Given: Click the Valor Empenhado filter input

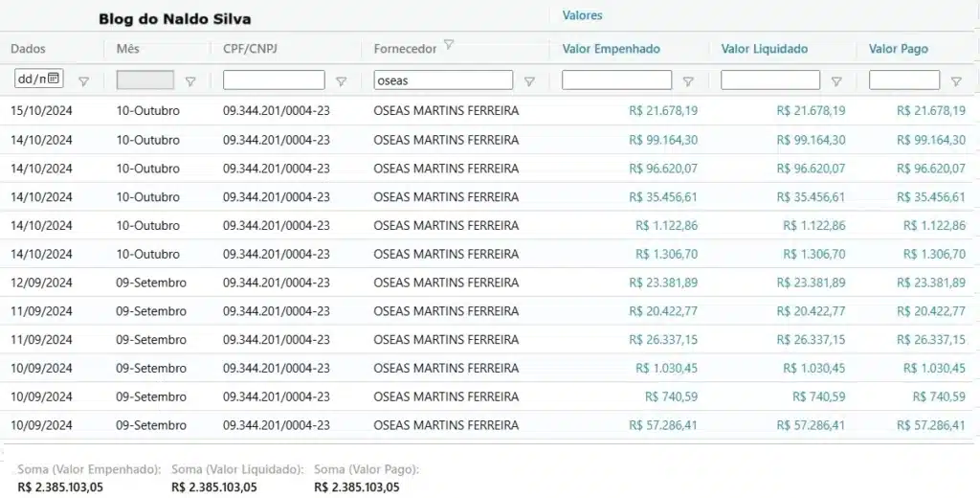Looking at the screenshot, I should 617,80.
